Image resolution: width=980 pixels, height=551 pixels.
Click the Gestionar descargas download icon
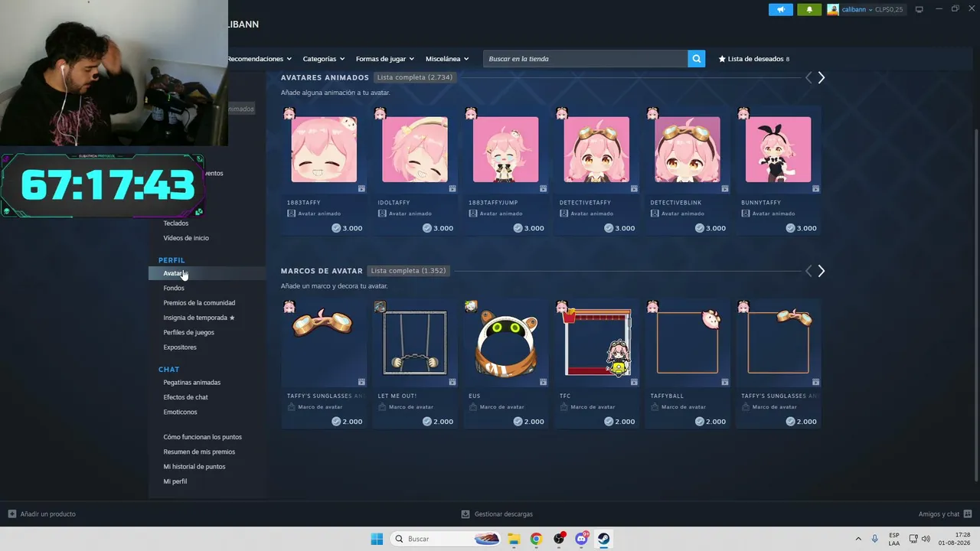[x=465, y=514]
